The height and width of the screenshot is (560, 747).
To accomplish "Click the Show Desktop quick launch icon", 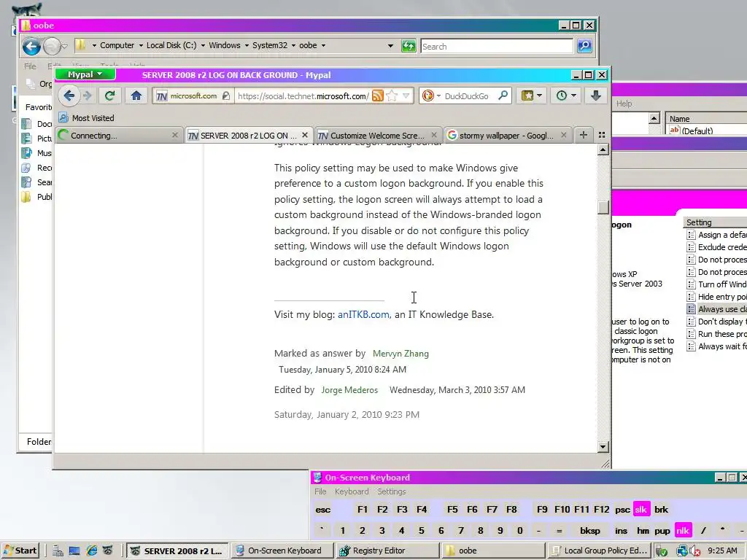I will point(74,551).
